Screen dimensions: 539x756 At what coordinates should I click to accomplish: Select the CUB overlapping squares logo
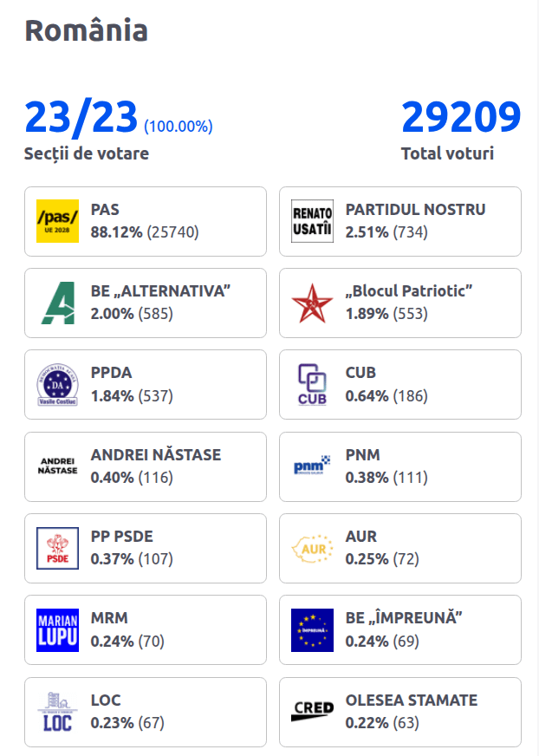tap(313, 385)
